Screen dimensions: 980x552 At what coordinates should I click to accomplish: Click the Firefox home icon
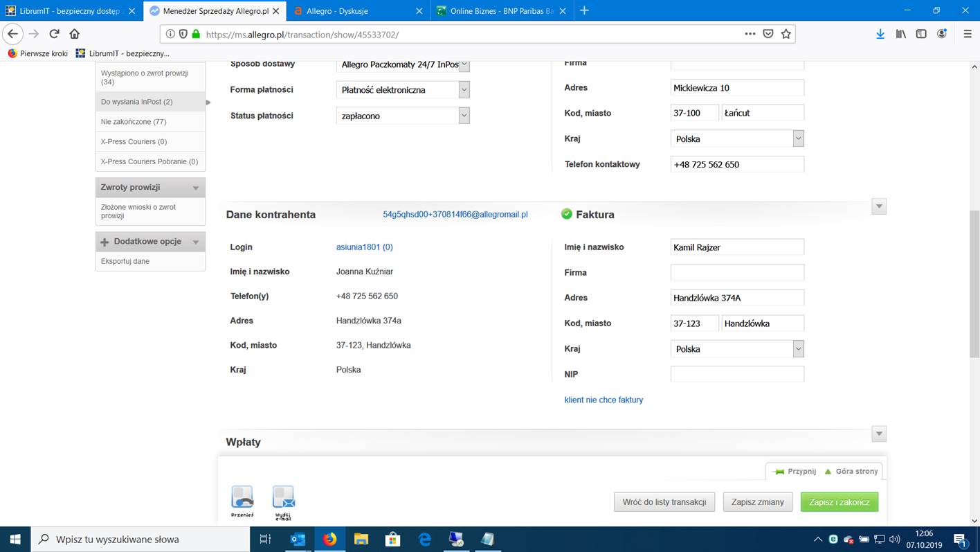click(x=75, y=34)
